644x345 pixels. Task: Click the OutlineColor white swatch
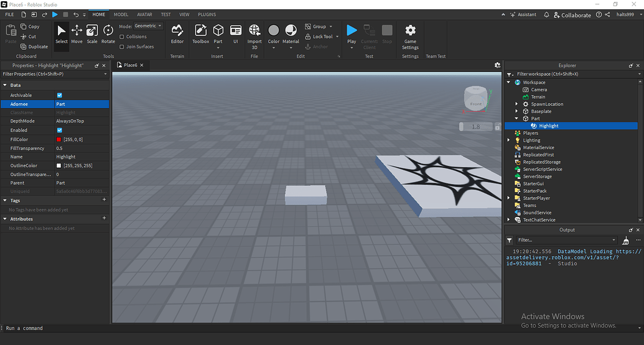[x=58, y=166]
